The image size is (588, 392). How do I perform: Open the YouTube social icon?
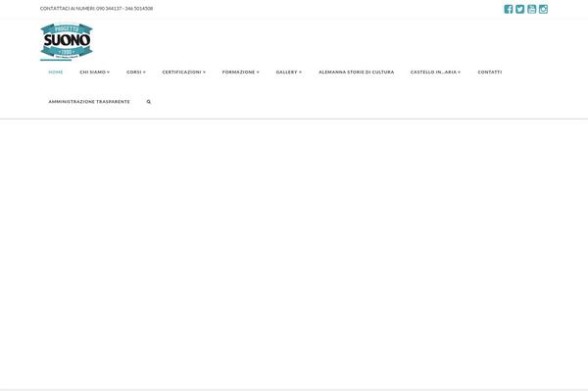point(531,9)
